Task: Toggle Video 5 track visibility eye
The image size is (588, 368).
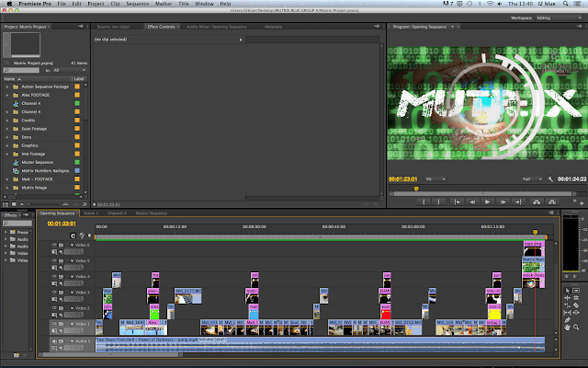Action: [x=54, y=260]
